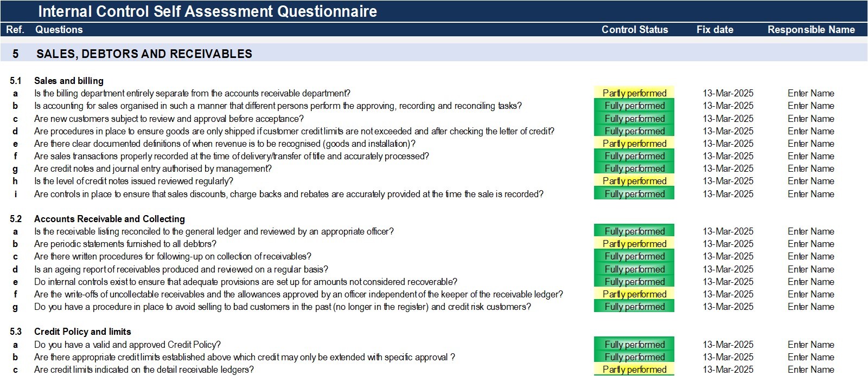Open Partly performed status for revenue recognition question
Image resolution: width=868 pixels, height=376 pixels.
(x=634, y=144)
